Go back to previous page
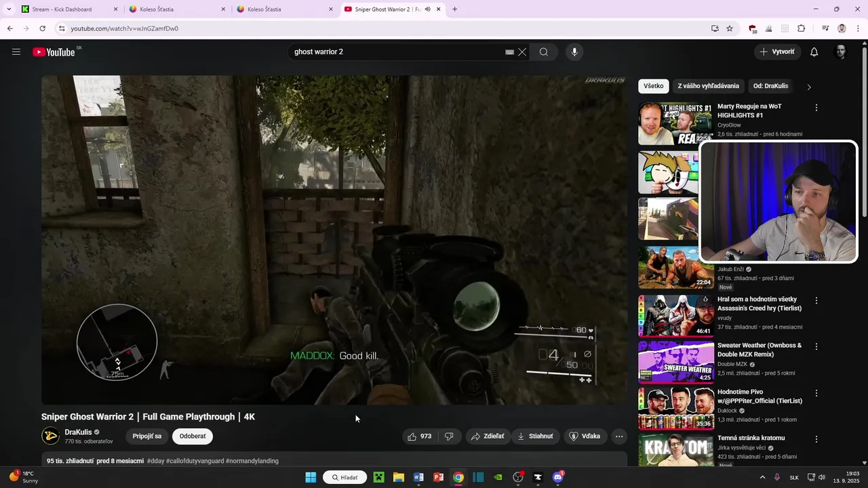This screenshot has width=868, height=488. pos(9,28)
